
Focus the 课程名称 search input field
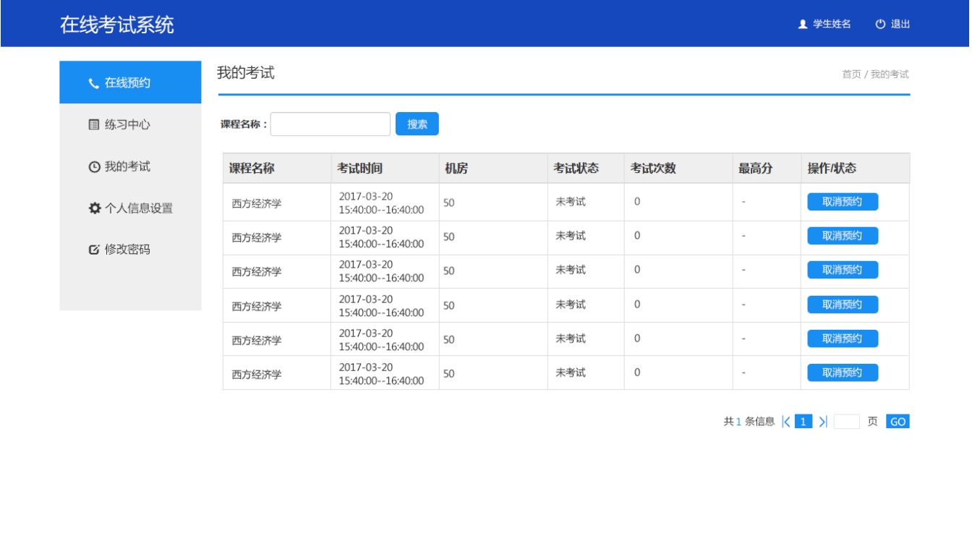[x=330, y=124]
